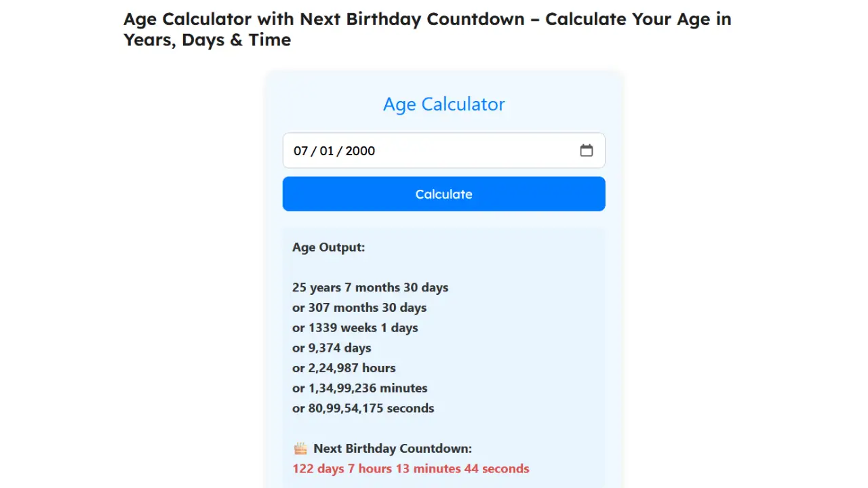The width and height of the screenshot is (868, 488).
Task: Open the calendar date picker icon
Action: (586, 150)
